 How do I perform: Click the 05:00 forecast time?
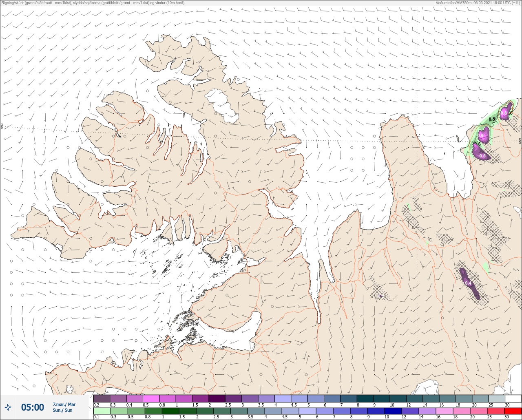pos(32,407)
